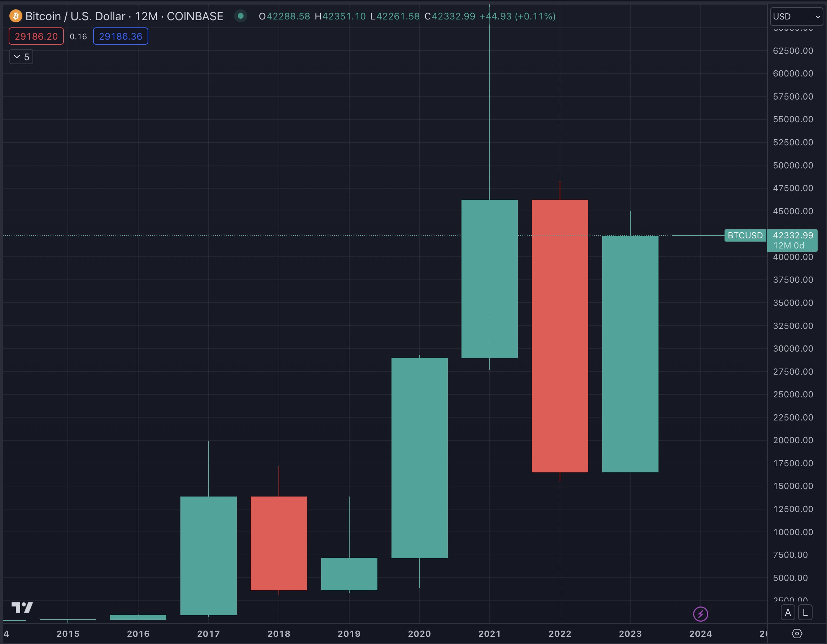The height and width of the screenshot is (644, 827).
Task: Open chart settings gear icon
Action: [797, 634]
